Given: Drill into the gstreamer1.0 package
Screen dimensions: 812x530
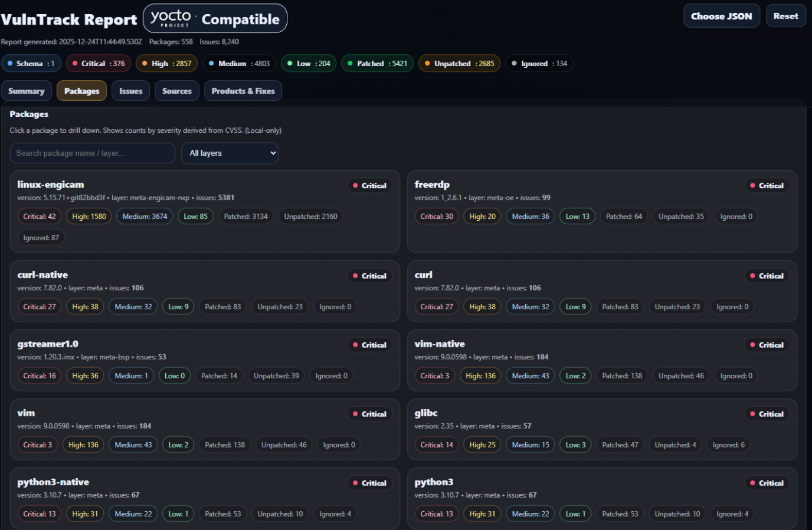Looking at the screenshot, I should [x=205, y=361].
